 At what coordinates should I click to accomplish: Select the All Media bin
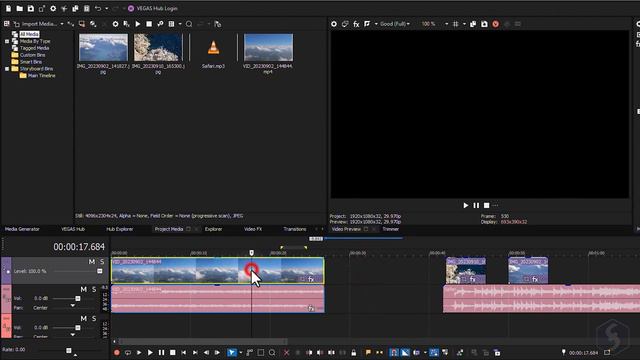pos(29,34)
